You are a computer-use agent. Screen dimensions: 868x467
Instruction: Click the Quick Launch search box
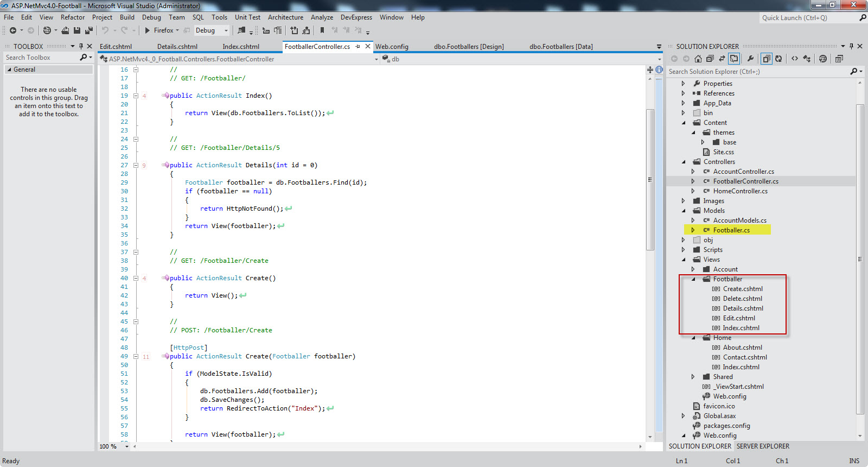pos(808,18)
